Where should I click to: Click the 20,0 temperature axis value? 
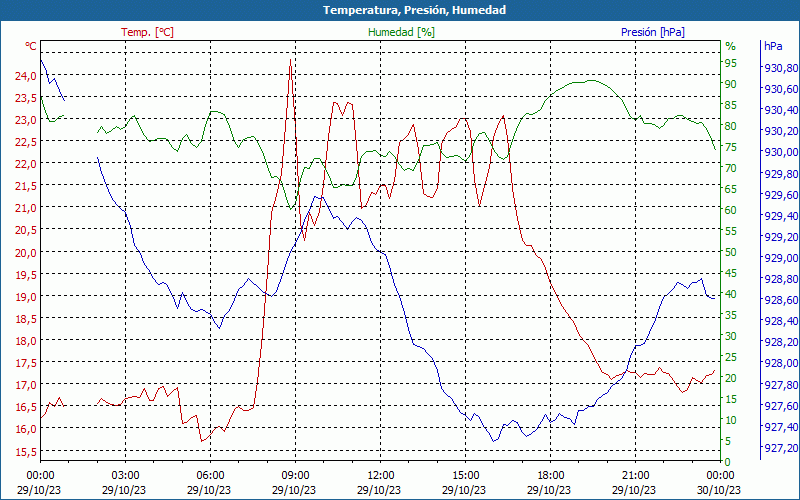[x=26, y=253]
